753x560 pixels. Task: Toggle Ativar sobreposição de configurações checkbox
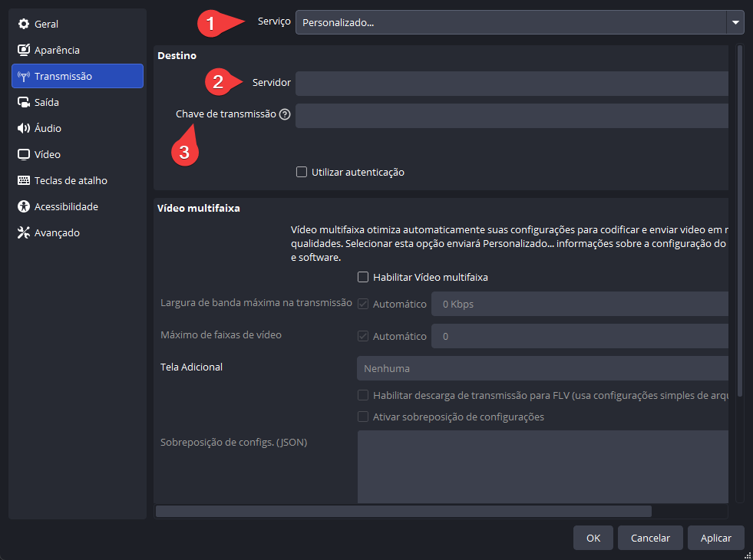(363, 417)
